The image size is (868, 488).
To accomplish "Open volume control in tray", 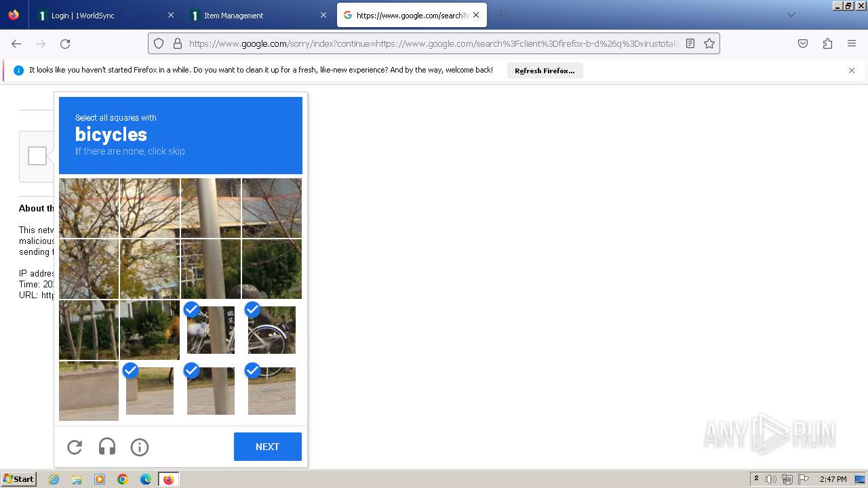I will tap(771, 479).
